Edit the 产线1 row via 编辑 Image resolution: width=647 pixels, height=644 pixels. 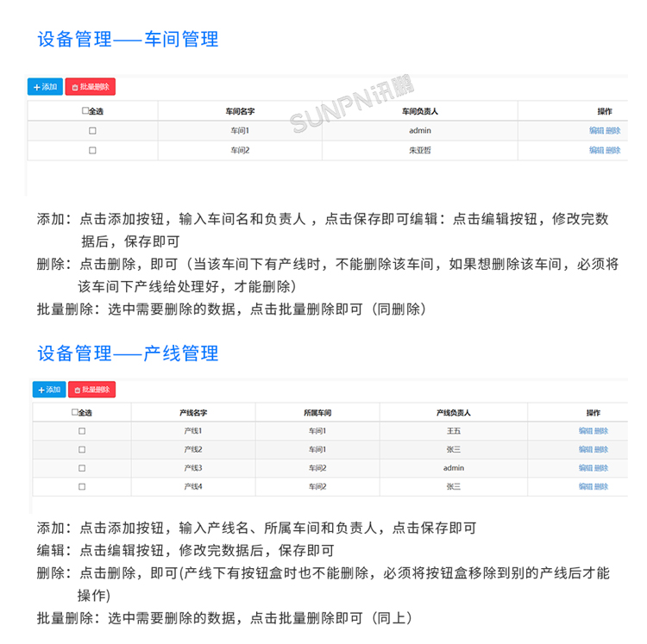[x=585, y=431]
